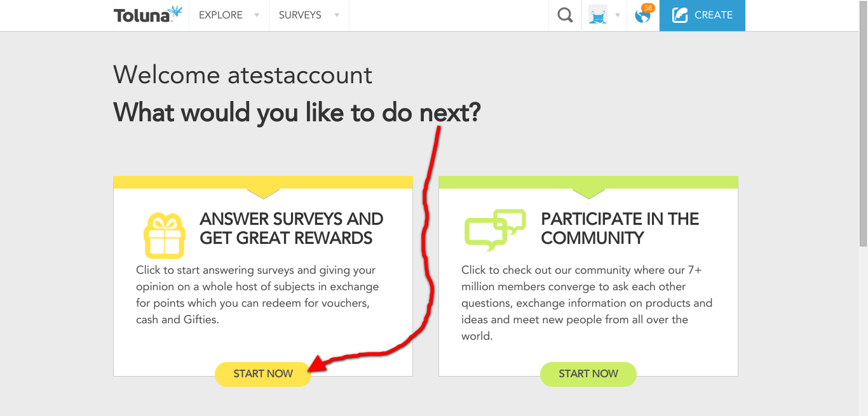The image size is (868, 416).
Task: Click the profile avatar icon
Action: (x=597, y=15)
